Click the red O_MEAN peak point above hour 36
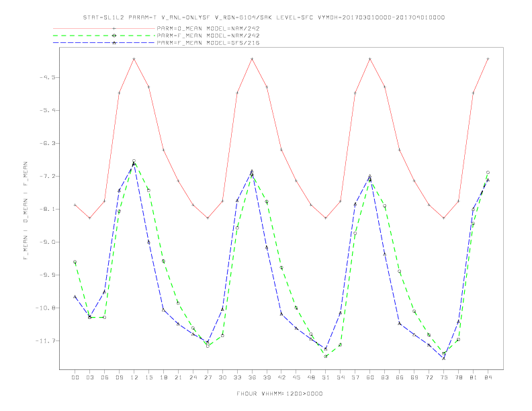This screenshot has width=532, height=411. coord(252,59)
